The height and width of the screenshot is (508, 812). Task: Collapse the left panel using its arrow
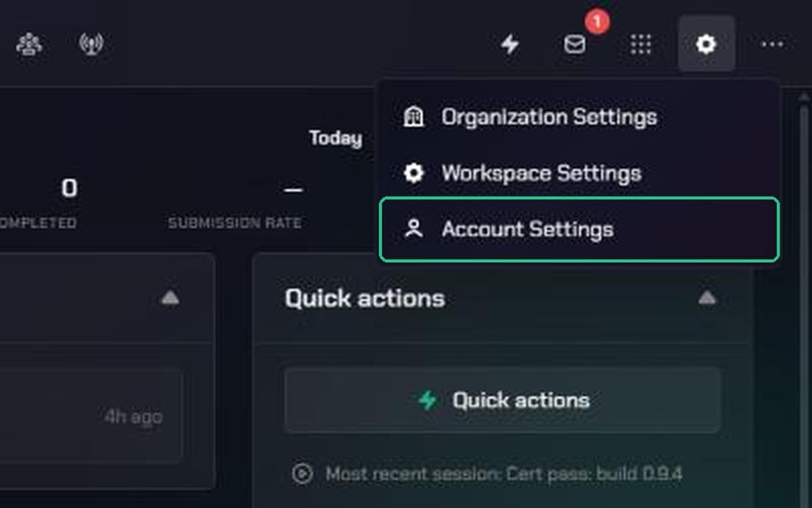tap(170, 298)
